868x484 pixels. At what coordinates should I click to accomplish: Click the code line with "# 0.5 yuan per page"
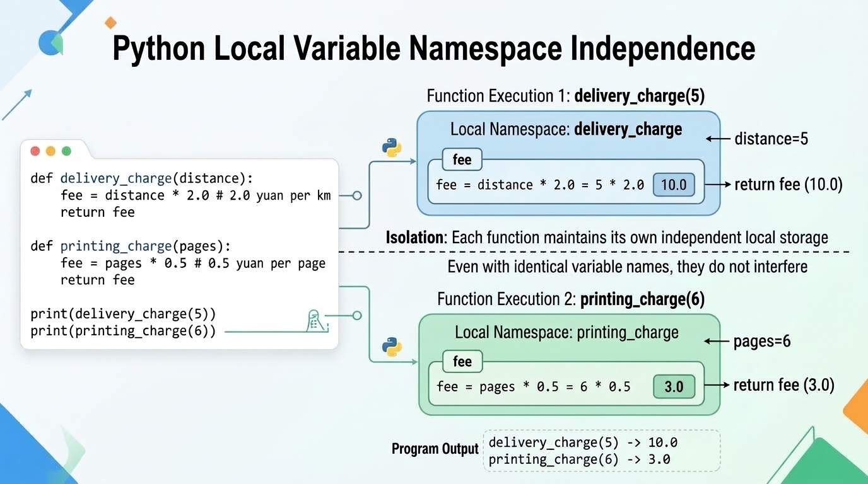point(193,263)
